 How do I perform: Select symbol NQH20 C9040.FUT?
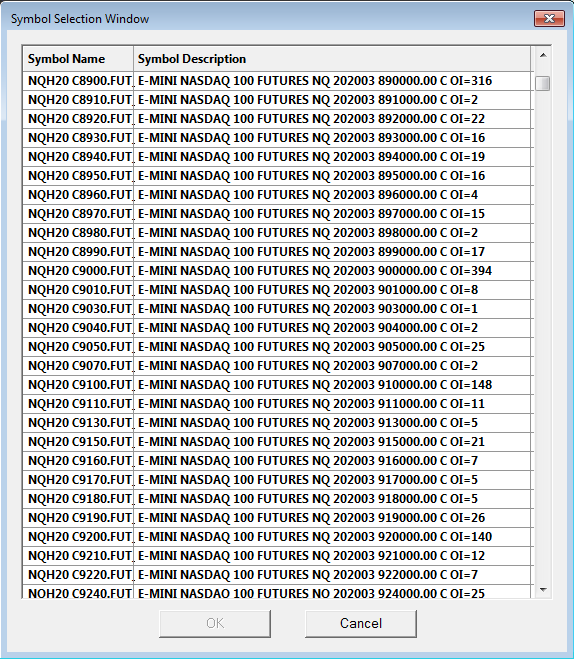pos(78,327)
